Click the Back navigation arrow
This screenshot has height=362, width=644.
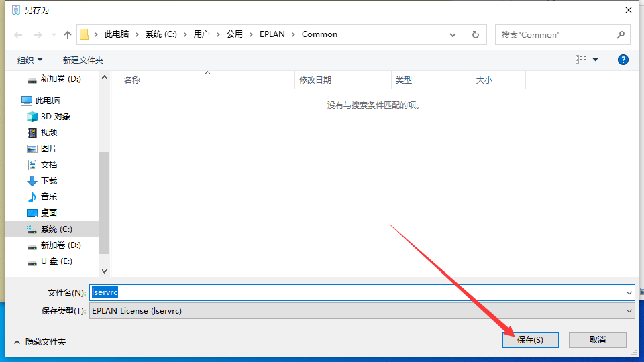coord(18,34)
